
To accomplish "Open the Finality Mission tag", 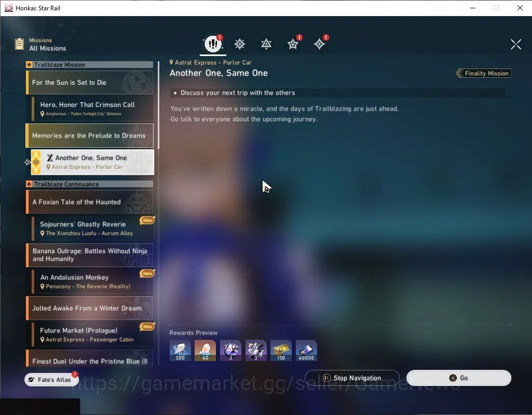I will pos(484,73).
